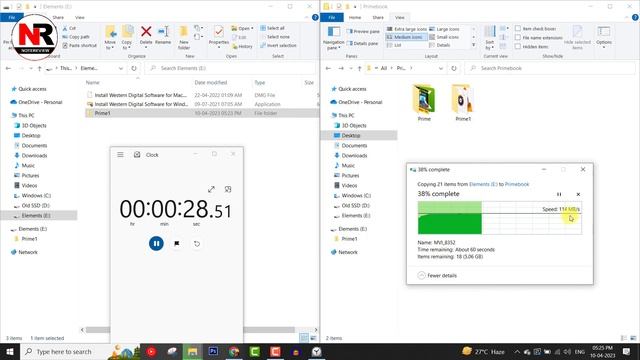Choose Large icons layout

(x=444, y=29)
